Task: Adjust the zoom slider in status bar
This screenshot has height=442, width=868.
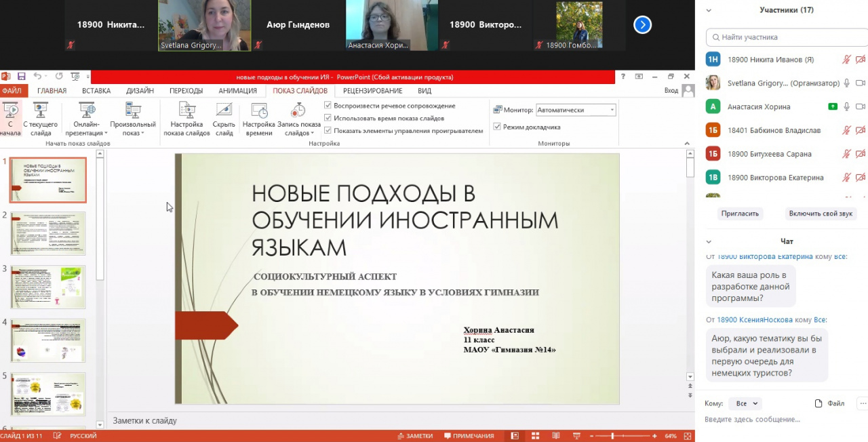Action: [612, 436]
